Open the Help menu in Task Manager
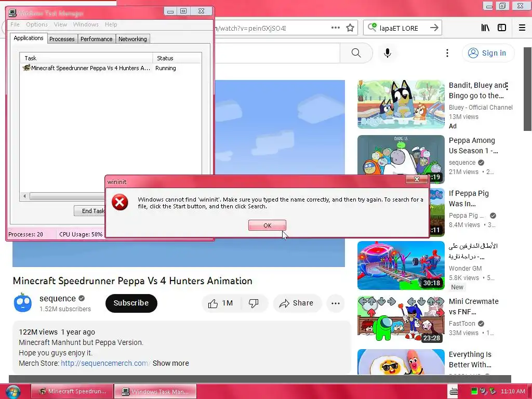 (x=111, y=24)
